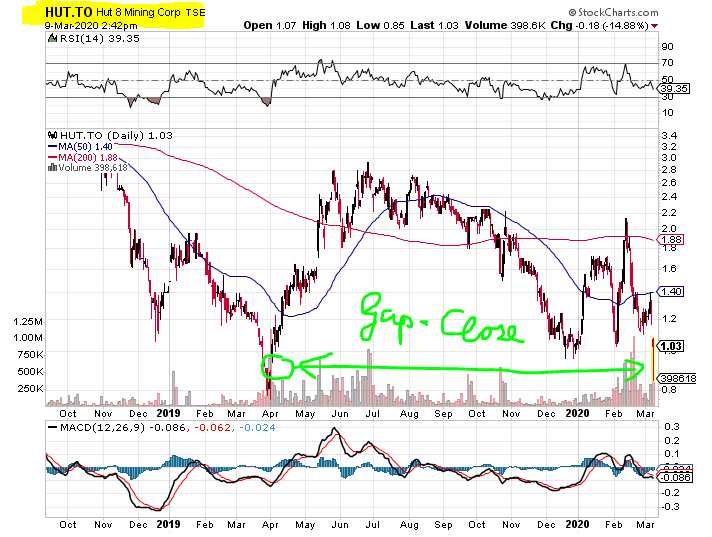Click the 'MACD(12,26,9)' indicator label

click(103, 428)
